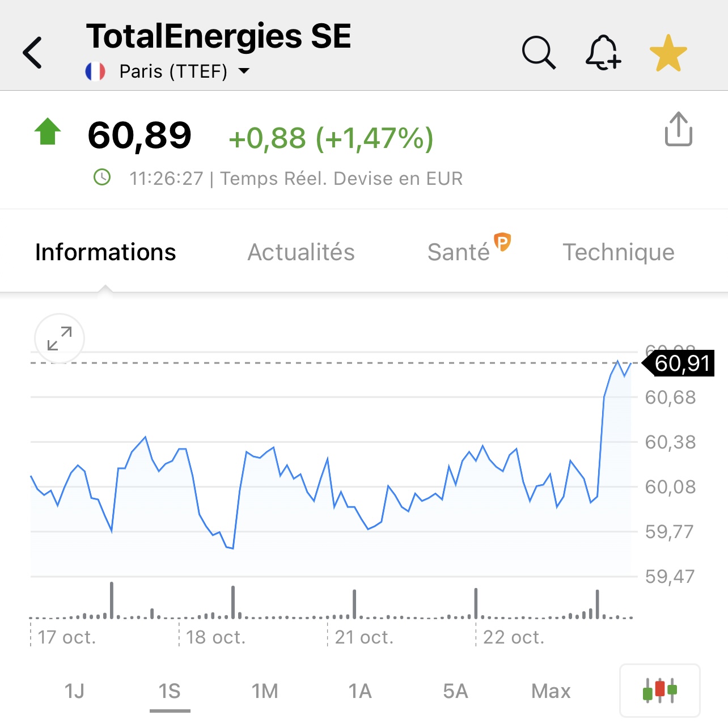This screenshot has height=728, width=728.
Task: Select the 1J chart timeframe
Action: pos(74,691)
